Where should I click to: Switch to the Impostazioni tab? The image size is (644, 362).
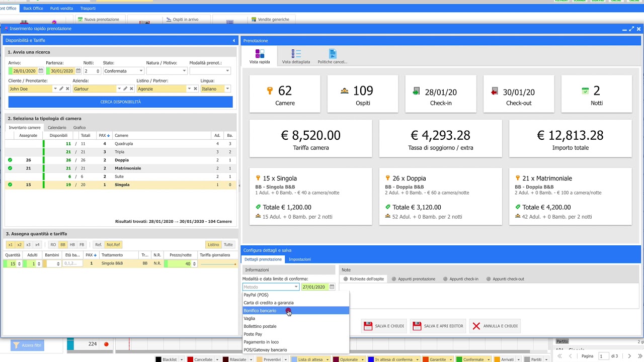(x=299, y=259)
